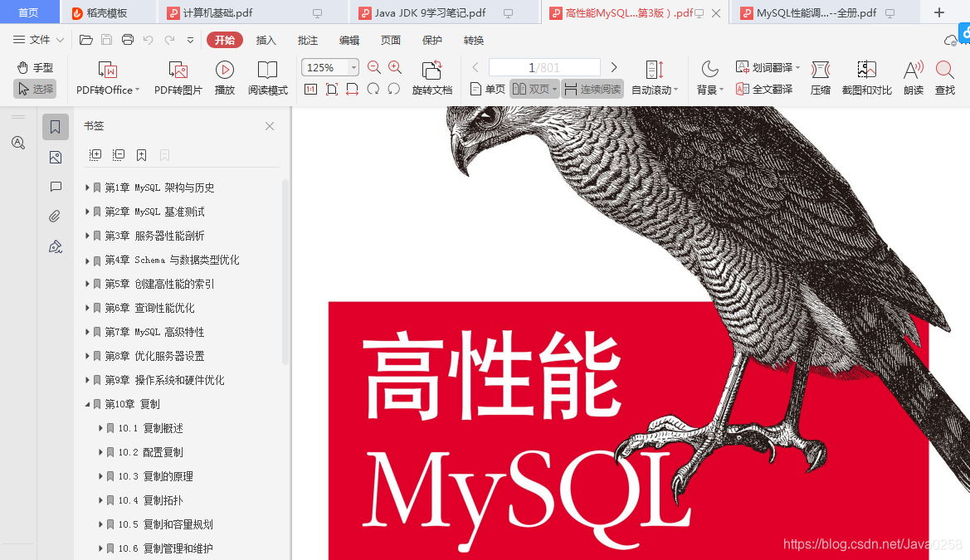
Task: Switch to 单页 single page view
Action: coord(487,89)
